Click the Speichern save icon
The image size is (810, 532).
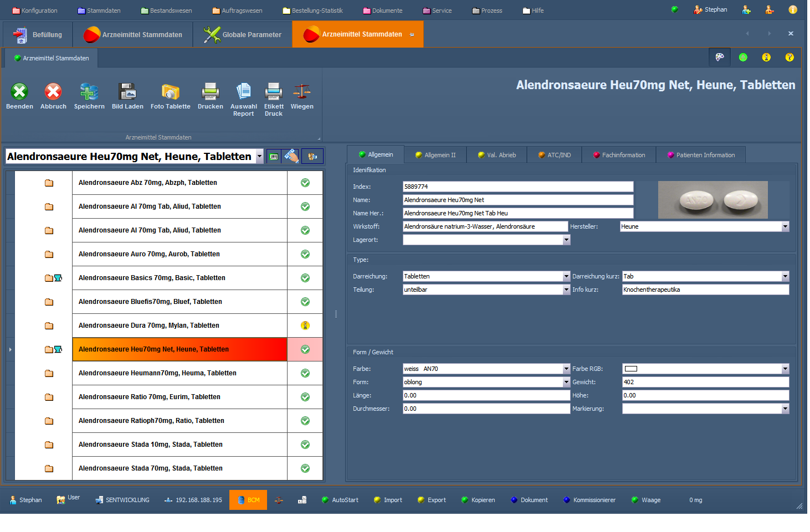tap(89, 92)
